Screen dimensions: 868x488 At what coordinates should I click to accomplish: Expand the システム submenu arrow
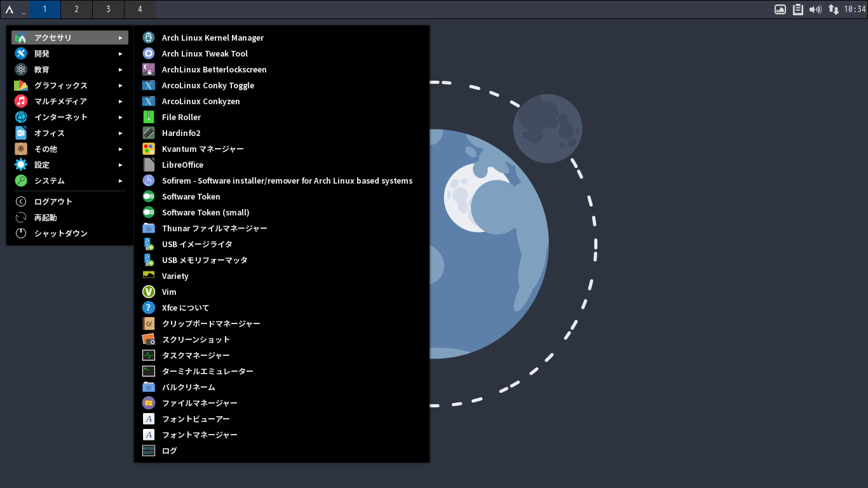point(121,181)
